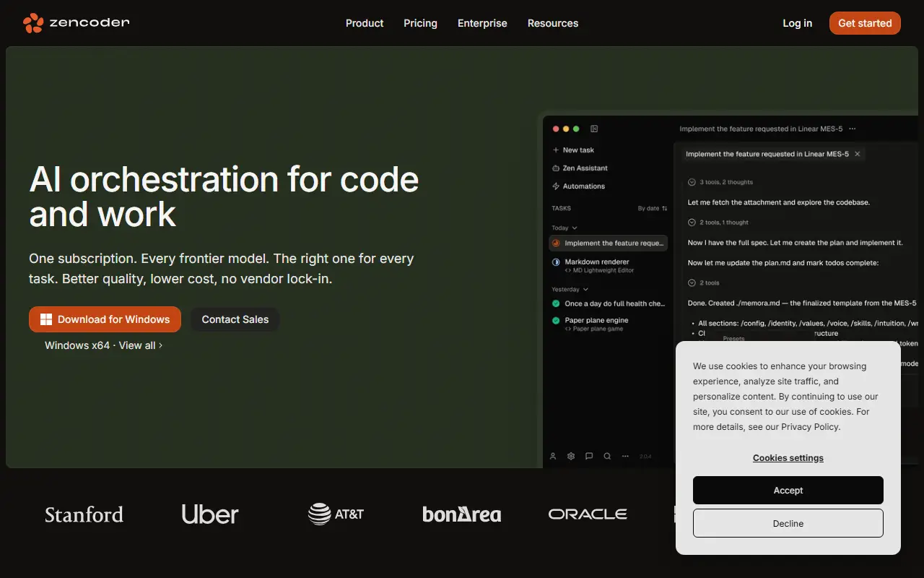Click the Stanford logo
The height and width of the screenshot is (578, 924).
tap(84, 514)
